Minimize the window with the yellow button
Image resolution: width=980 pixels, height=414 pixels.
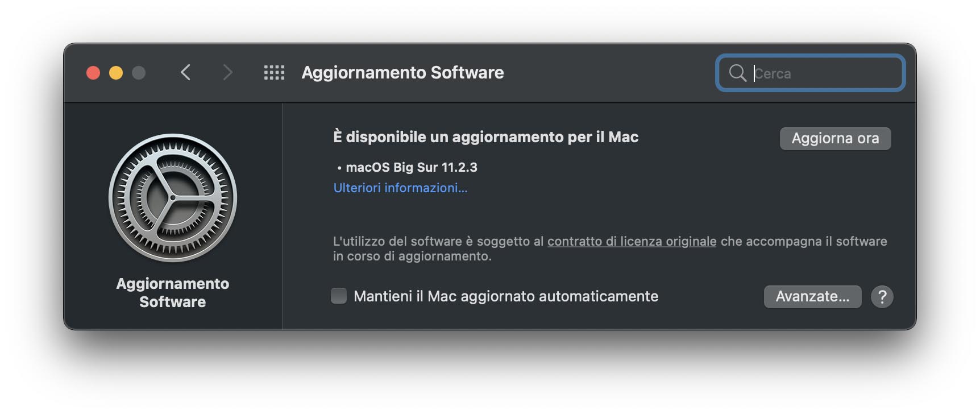click(x=116, y=73)
